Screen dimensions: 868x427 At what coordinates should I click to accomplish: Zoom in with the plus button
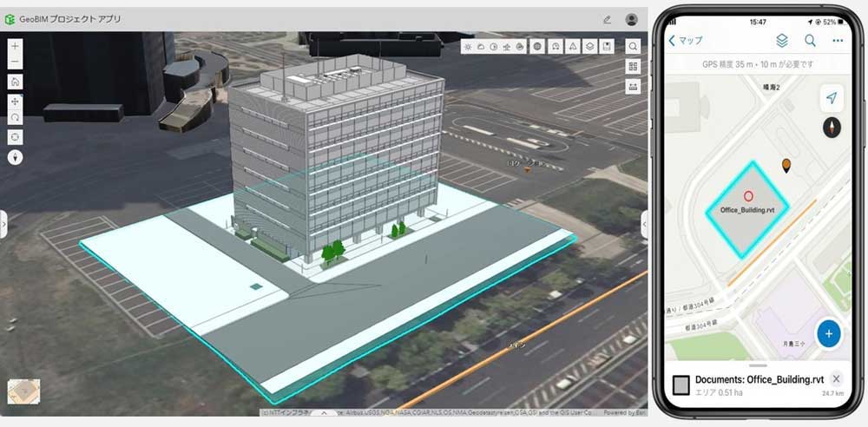click(x=16, y=46)
